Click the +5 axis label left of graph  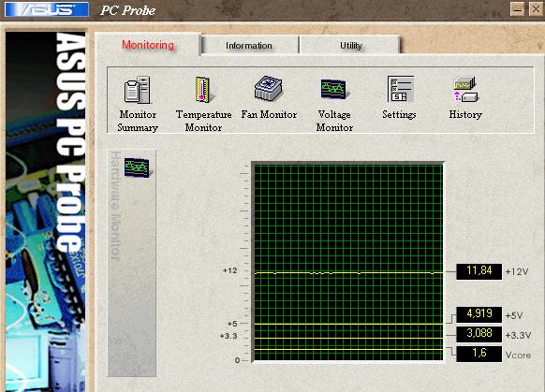[x=232, y=324]
